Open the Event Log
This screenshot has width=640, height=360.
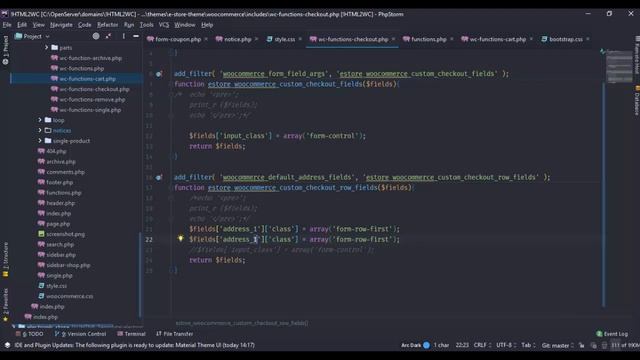point(612,334)
